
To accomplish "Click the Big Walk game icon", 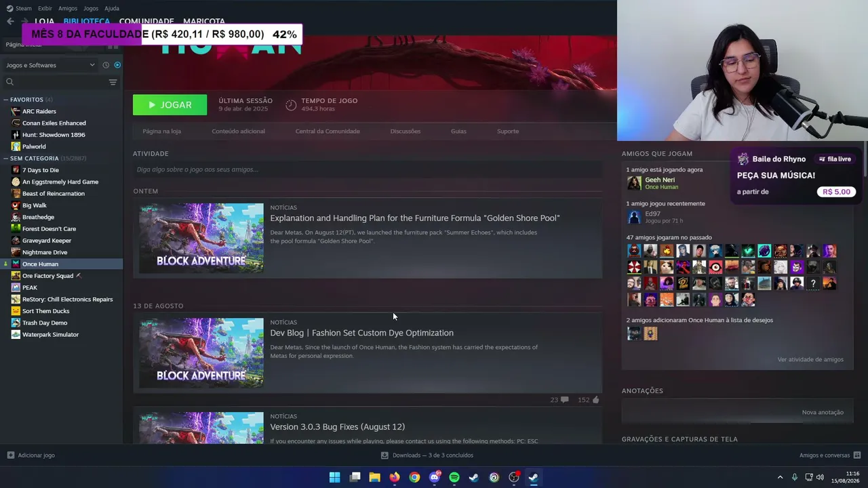I will tap(16, 205).
